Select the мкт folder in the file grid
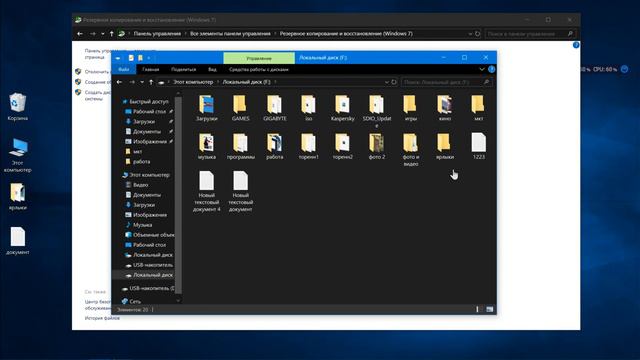Screen dimensions: 640x360 coord(478,108)
